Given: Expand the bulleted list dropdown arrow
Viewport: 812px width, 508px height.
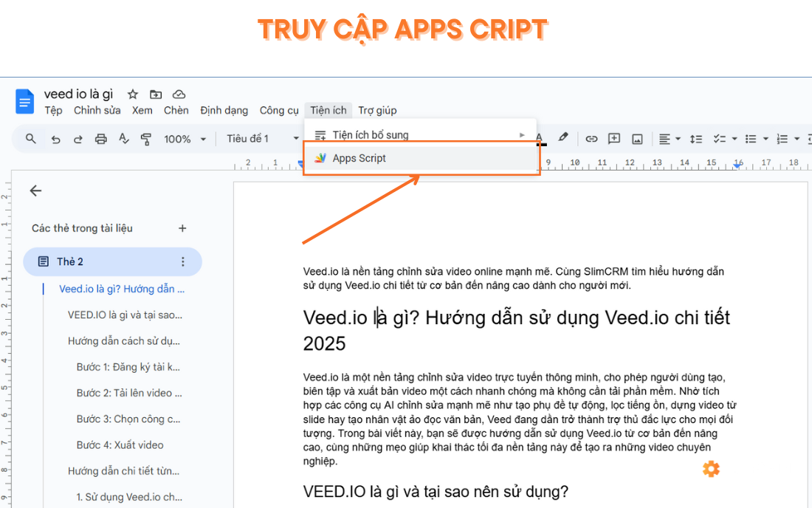Looking at the screenshot, I should point(765,139).
